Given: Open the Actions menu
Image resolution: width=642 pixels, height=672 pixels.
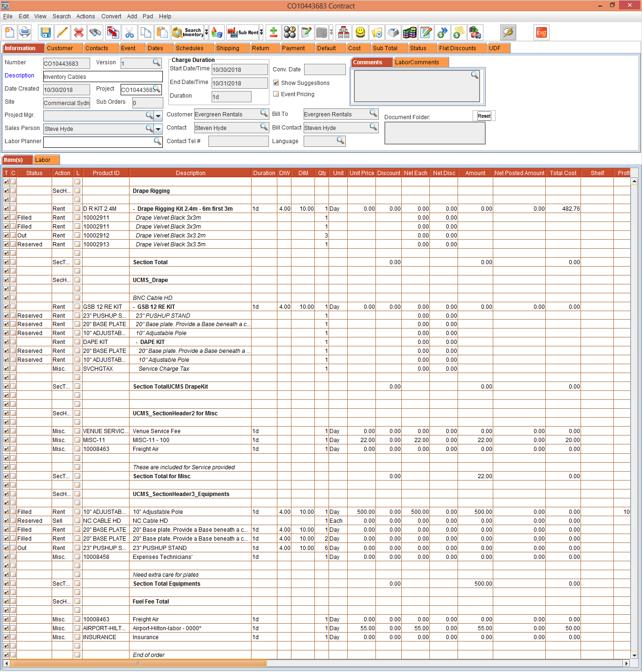Looking at the screenshot, I should tap(85, 16).
